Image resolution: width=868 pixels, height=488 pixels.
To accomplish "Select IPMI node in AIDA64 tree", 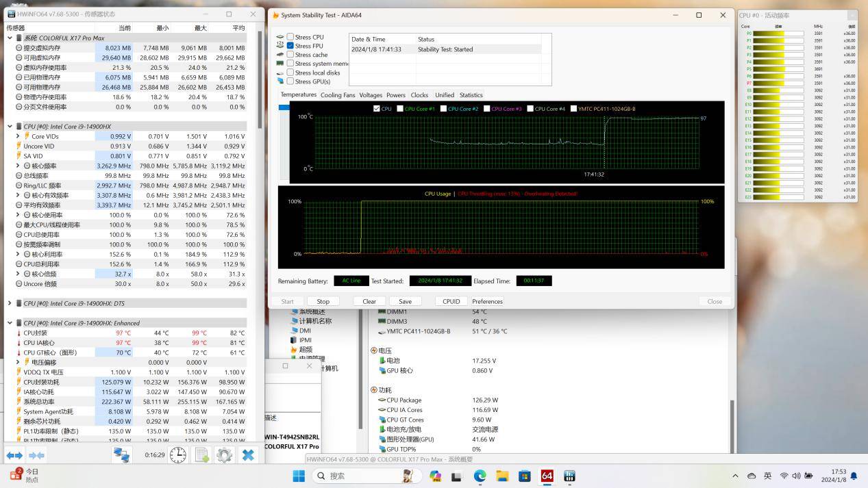I will 305,340.
